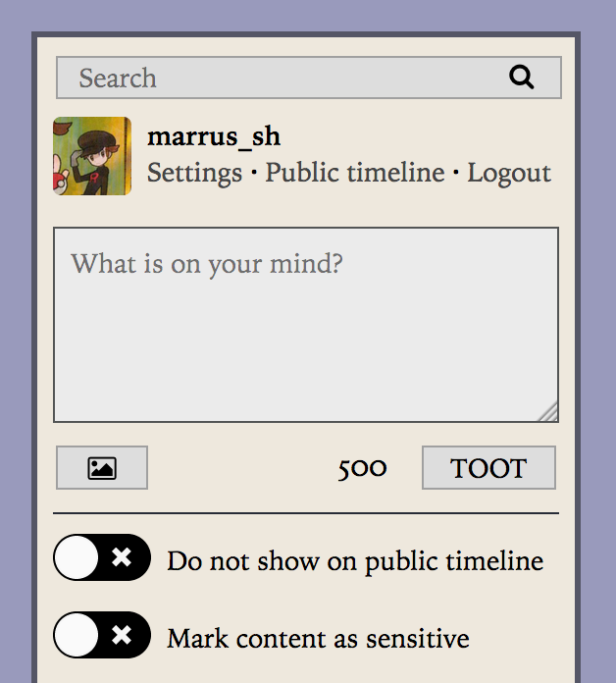The image size is (616, 683).
Task: Toggle 'Do not show on public timeline' switch
Action: click(102, 557)
